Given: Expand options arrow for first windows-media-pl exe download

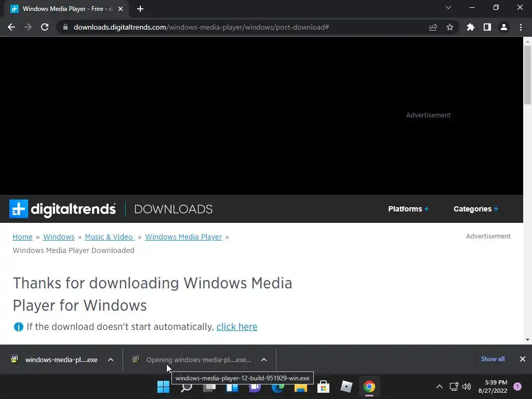Looking at the screenshot, I should coord(111,360).
